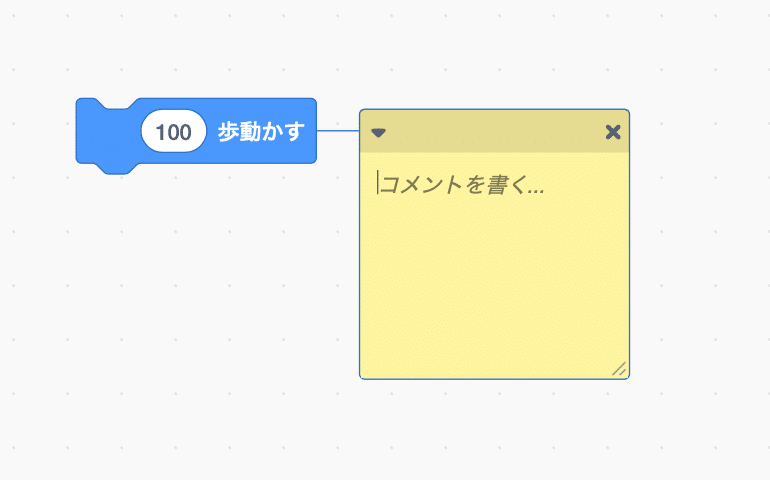Click blue block area right of 歩動かす text
The image size is (770, 480).
pyautogui.click(x=310, y=131)
